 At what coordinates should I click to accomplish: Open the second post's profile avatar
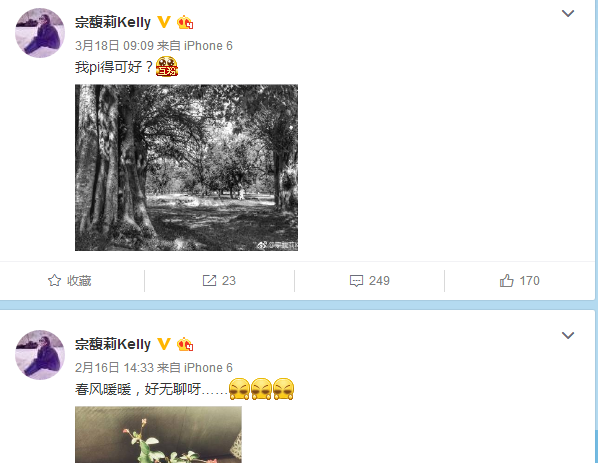[40, 355]
